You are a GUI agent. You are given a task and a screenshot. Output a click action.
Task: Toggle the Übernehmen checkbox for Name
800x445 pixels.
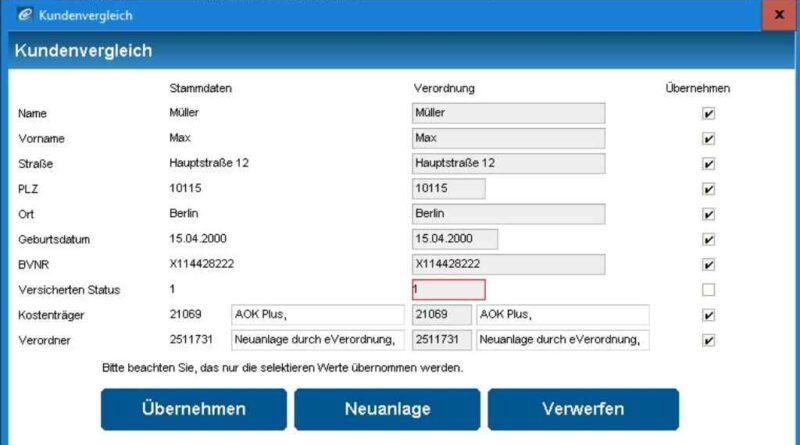(x=708, y=113)
